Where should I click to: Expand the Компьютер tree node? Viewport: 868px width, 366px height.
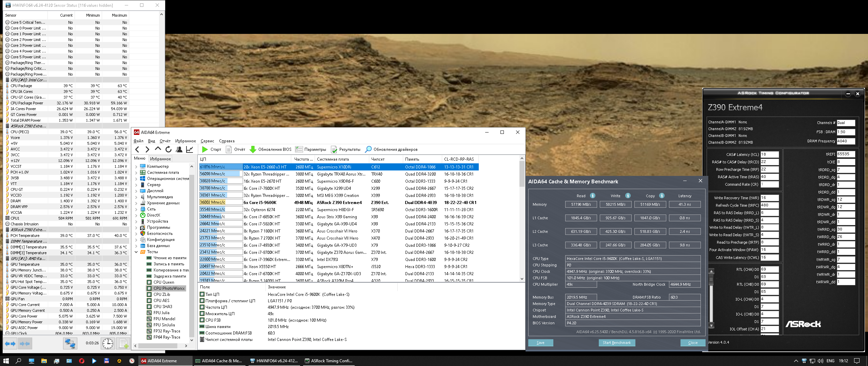tap(136, 166)
